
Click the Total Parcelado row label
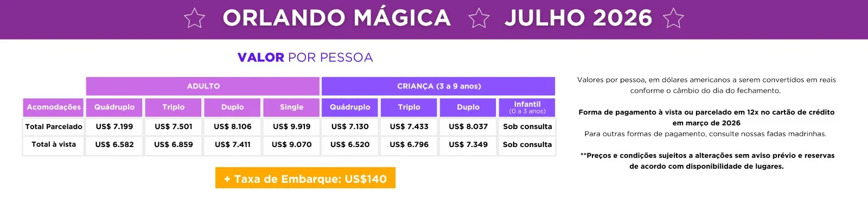(x=53, y=127)
